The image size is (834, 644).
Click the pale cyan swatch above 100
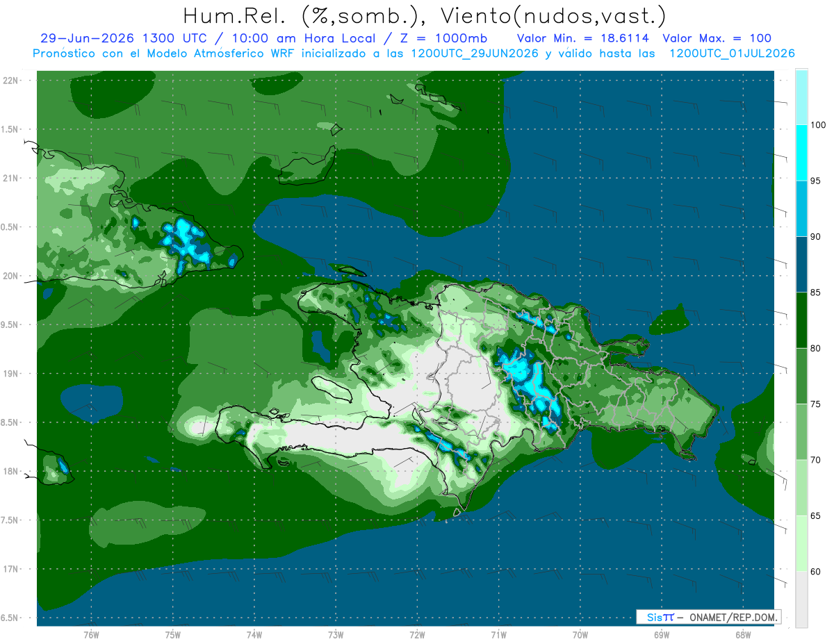(x=801, y=97)
